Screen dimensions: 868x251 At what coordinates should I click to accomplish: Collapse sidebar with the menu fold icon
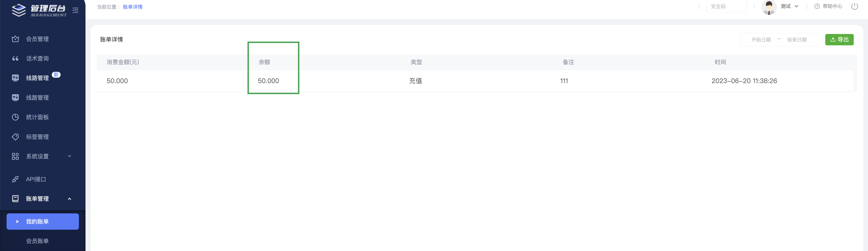(76, 10)
